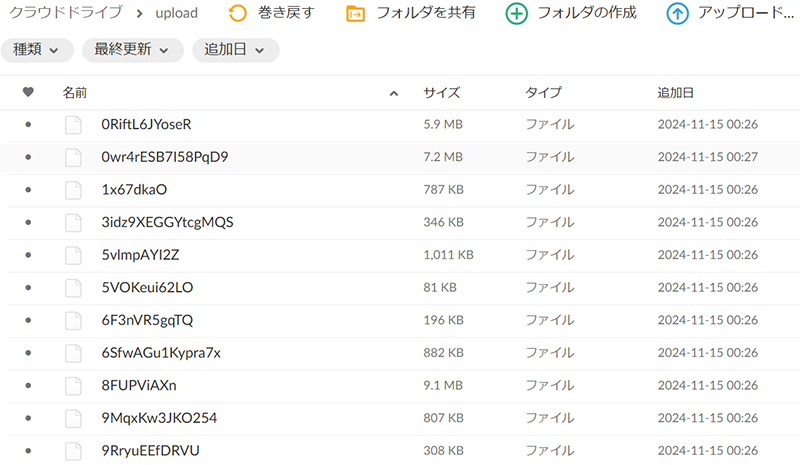
Task: Click file icon for 0RiftL6JYoseR
Action: (73, 125)
